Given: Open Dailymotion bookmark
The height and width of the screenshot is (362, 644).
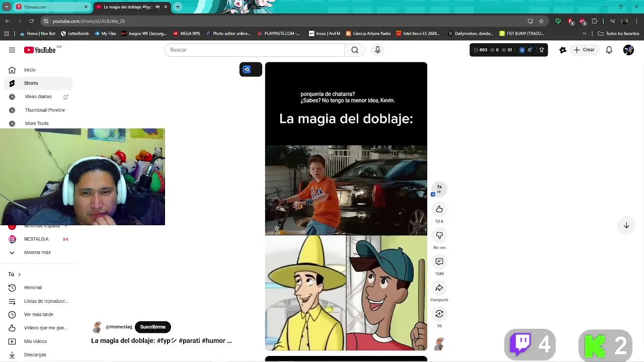Looking at the screenshot, I should (x=471, y=34).
